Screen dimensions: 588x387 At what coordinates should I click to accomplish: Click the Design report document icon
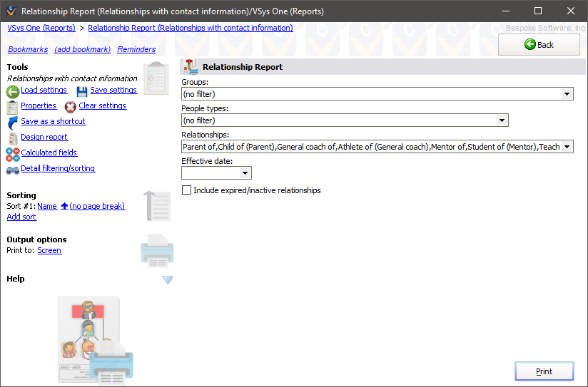tap(13, 138)
